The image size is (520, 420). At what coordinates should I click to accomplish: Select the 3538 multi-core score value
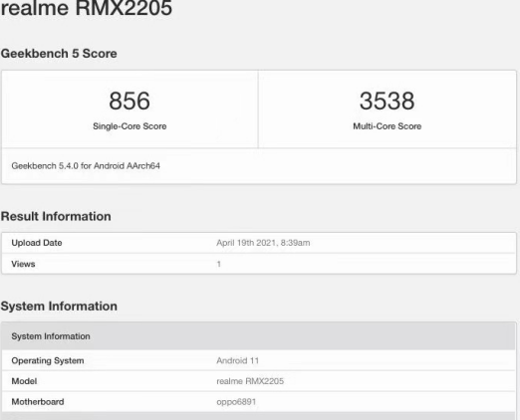pyautogui.click(x=388, y=101)
